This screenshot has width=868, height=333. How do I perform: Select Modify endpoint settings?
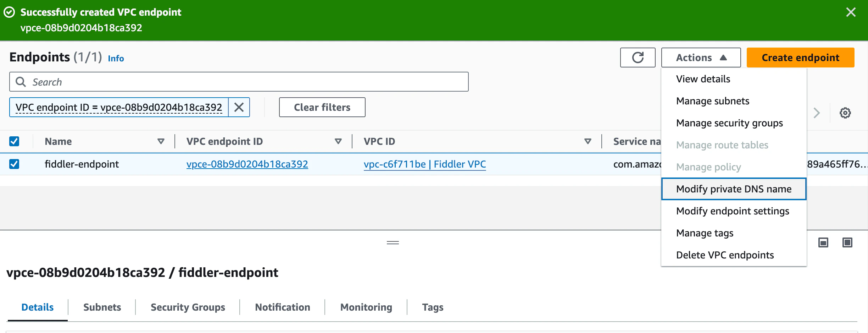pyautogui.click(x=734, y=211)
